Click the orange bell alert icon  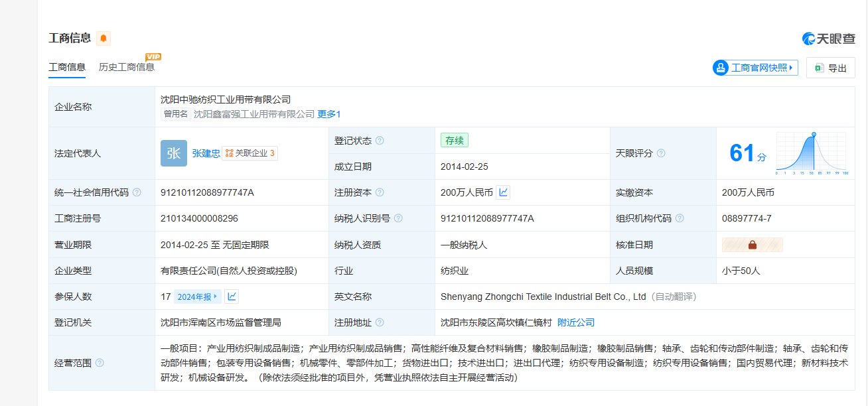(x=104, y=38)
